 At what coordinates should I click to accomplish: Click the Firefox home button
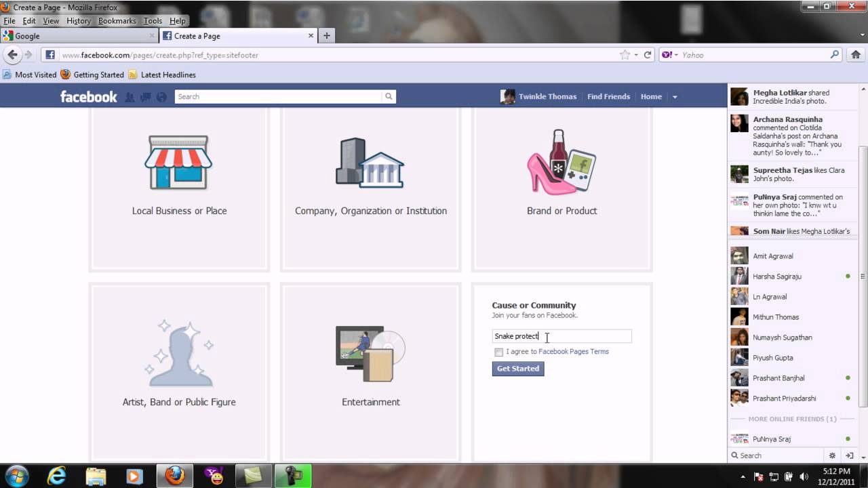(x=856, y=55)
